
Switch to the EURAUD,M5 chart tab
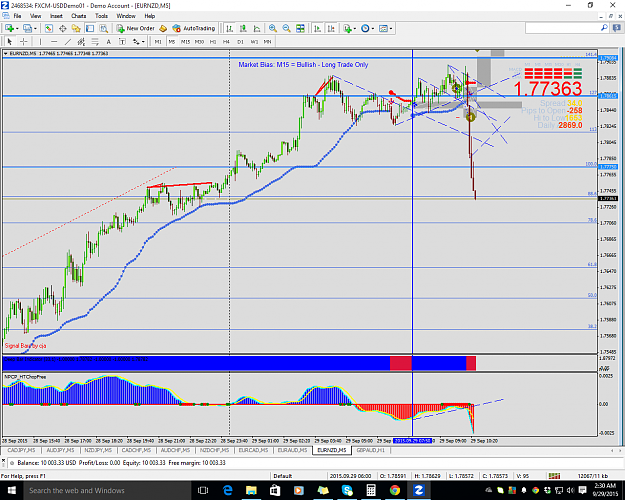pyautogui.click(x=292, y=450)
